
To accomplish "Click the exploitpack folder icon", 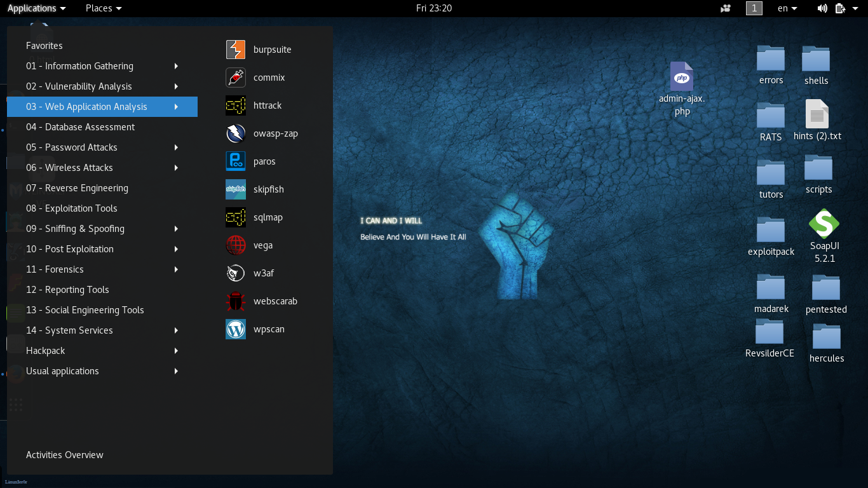I will pyautogui.click(x=771, y=230).
